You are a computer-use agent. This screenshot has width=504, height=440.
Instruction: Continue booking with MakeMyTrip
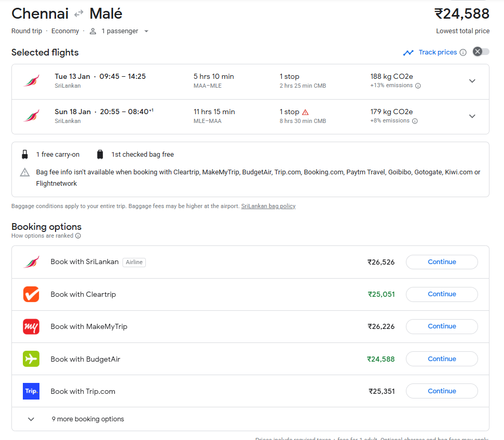(x=441, y=326)
